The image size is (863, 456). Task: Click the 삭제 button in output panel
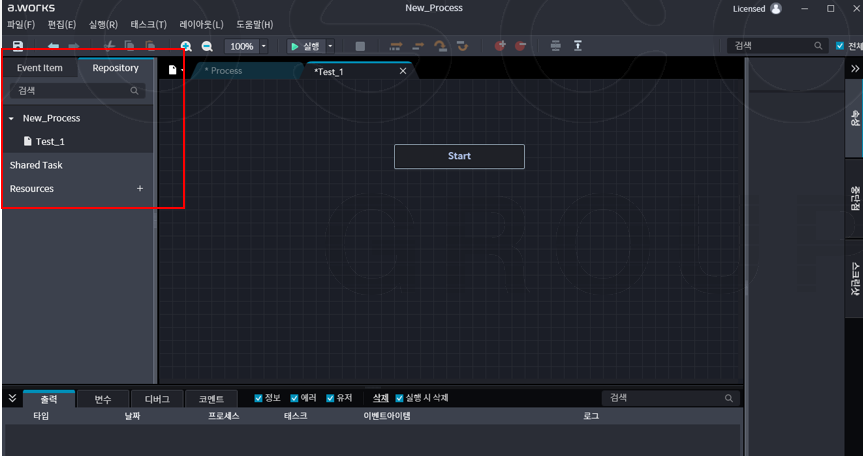coord(381,398)
